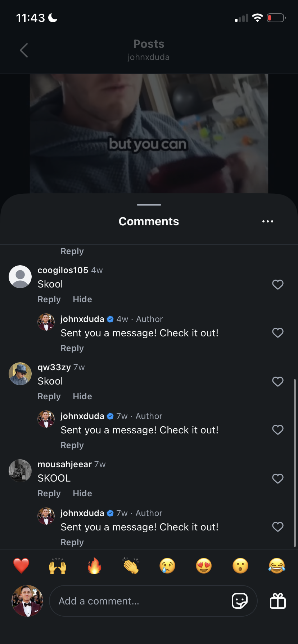298x644 pixels.
Task: Like qw33zy's Skool comment
Action: pos(277,381)
